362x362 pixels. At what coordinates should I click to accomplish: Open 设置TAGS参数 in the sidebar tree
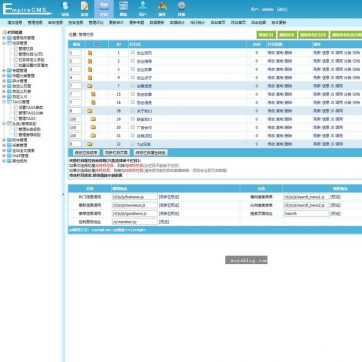pos(31,107)
